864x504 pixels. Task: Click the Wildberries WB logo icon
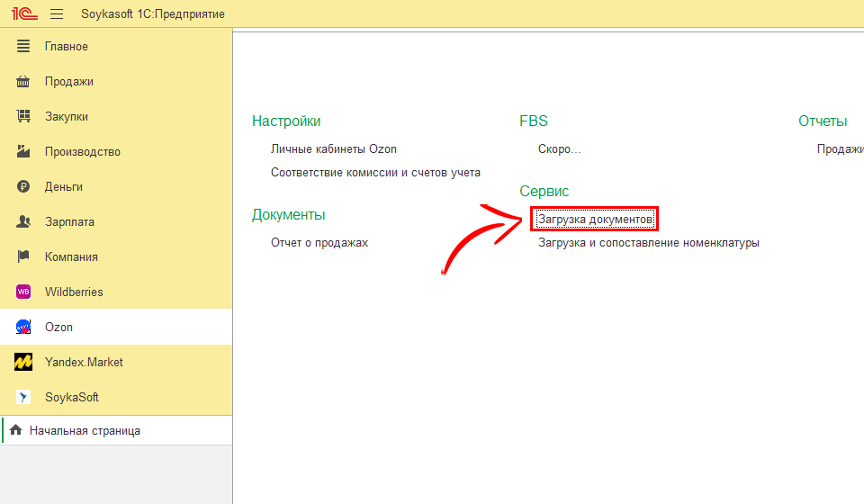23,292
